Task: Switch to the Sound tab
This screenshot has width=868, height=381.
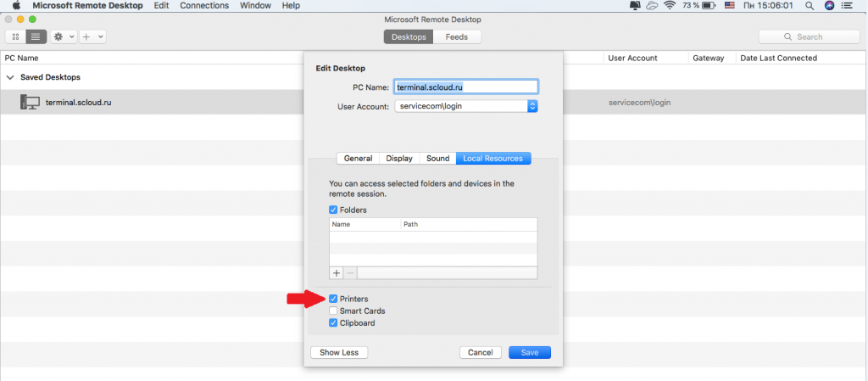Action: [438, 159]
